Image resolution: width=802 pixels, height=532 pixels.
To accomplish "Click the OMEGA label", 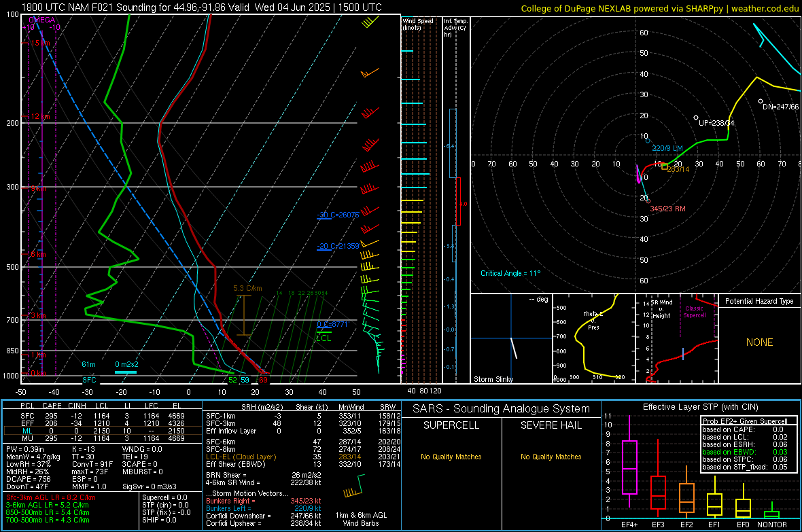I will click(x=42, y=20).
